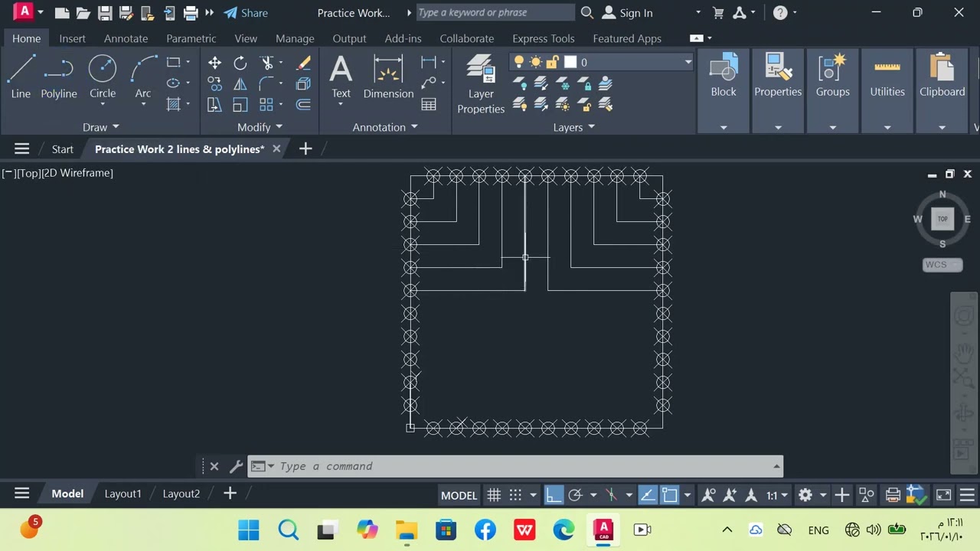Select the Arc tool

[143, 77]
